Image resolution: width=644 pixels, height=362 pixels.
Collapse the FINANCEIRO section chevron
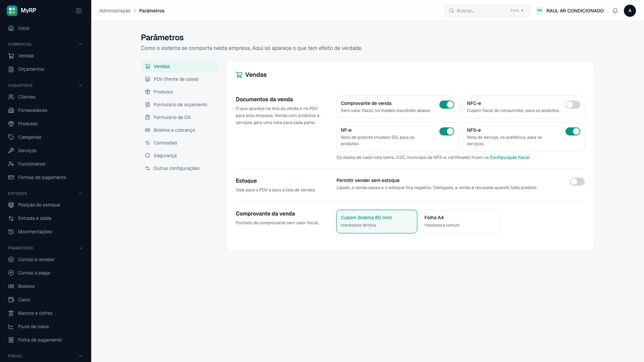tap(80, 248)
